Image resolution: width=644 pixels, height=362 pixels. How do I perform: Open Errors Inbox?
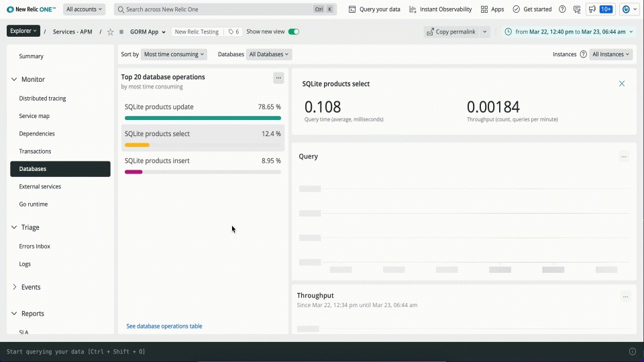(x=34, y=246)
